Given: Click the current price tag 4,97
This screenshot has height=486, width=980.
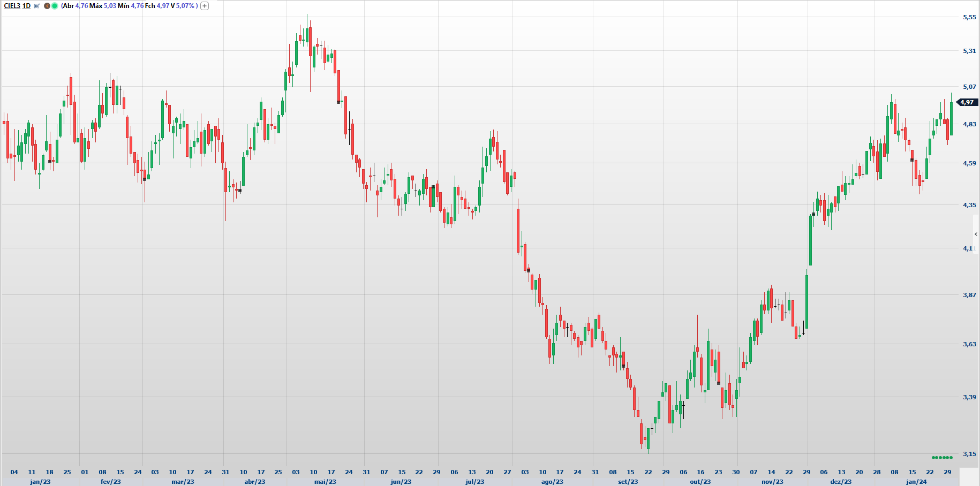Looking at the screenshot, I should click(967, 102).
